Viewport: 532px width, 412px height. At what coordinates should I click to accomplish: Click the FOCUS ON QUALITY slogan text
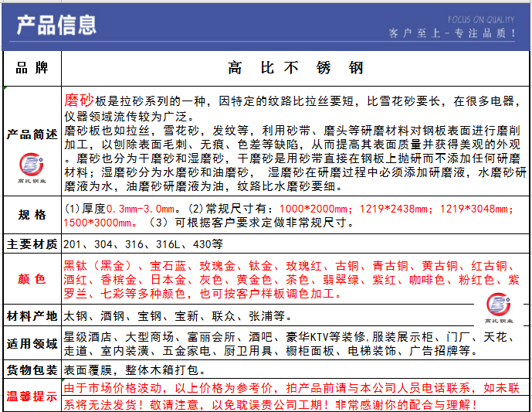tap(481, 19)
